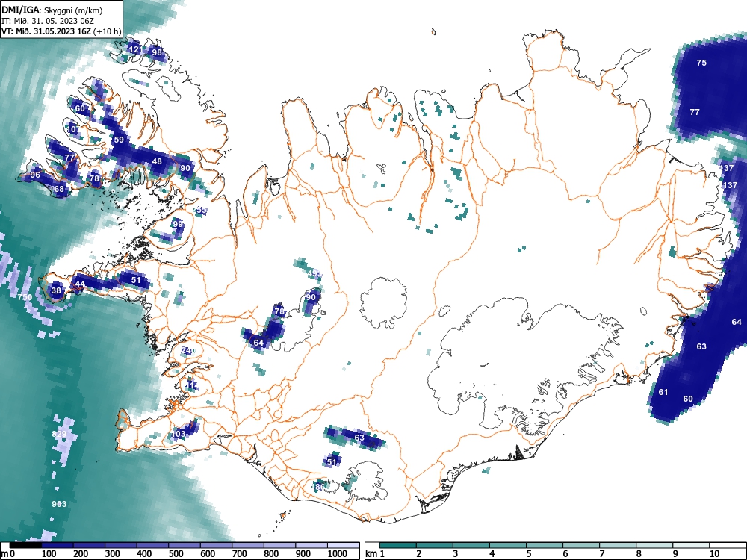This screenshot has width=747, height=560.
Task: Select the 61 value offshore southeast
Action: (663, 392)
